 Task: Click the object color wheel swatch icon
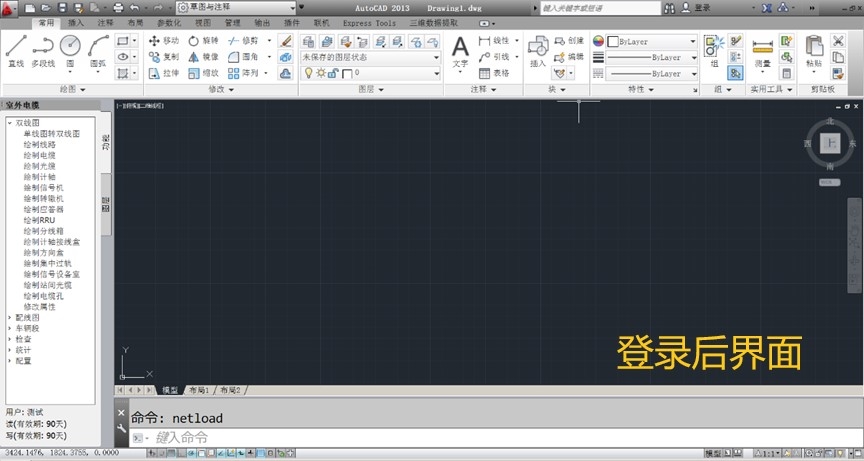598,41
